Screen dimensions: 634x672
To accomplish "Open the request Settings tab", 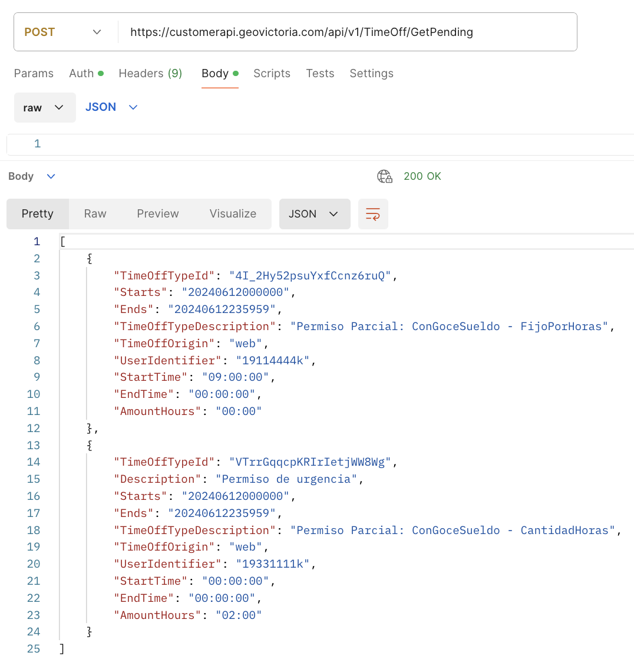I will coord(371,73).
